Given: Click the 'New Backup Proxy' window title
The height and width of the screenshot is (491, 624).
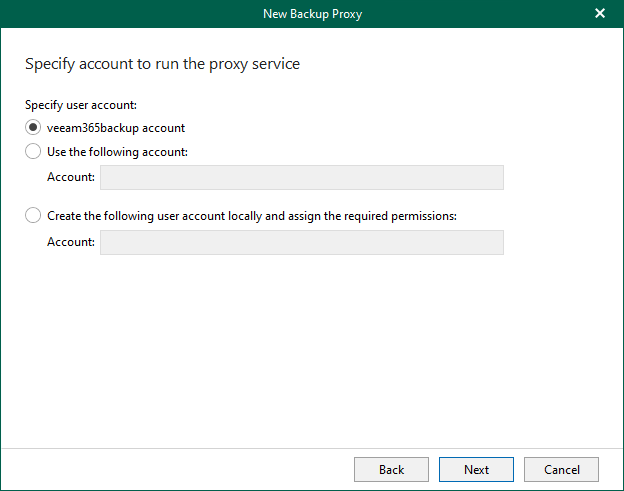Looking at the screenshot, I should click(311, 13).
